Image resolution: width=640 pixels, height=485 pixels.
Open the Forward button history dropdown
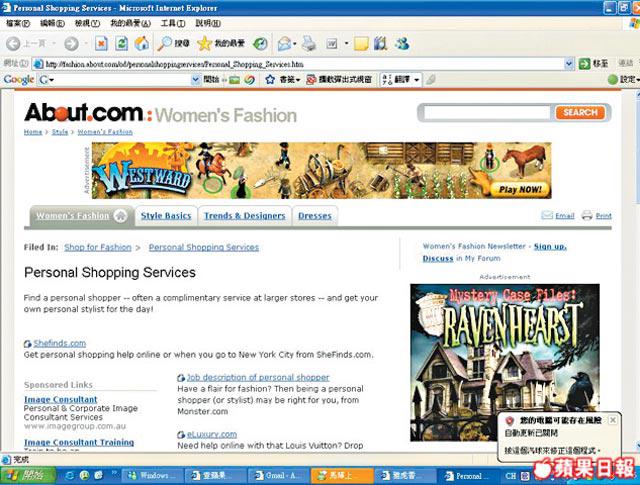coord(86,43)
